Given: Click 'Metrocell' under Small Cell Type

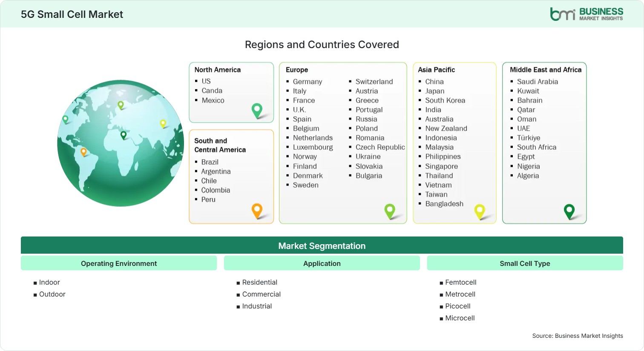Looking at the screenshot, I should tap(460, 294).
